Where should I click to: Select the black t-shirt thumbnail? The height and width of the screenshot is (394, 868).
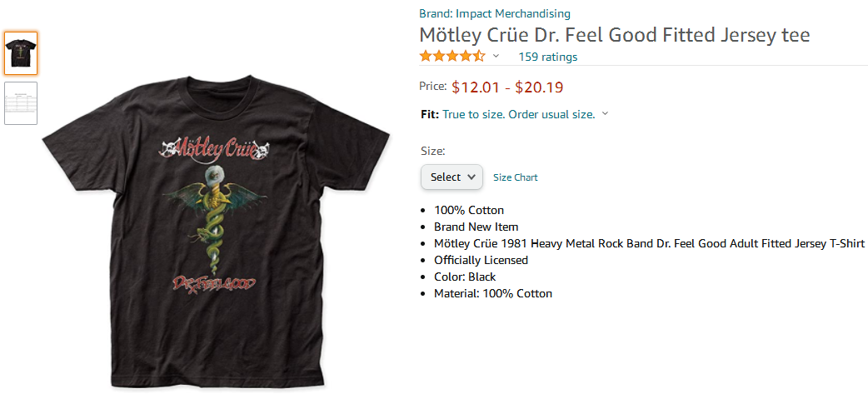pyautogui.click(x=21, y=53)
